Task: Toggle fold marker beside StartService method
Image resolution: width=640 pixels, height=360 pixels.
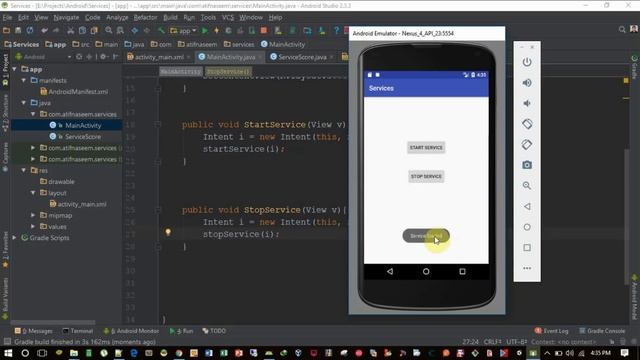Action: click(158, 124)
